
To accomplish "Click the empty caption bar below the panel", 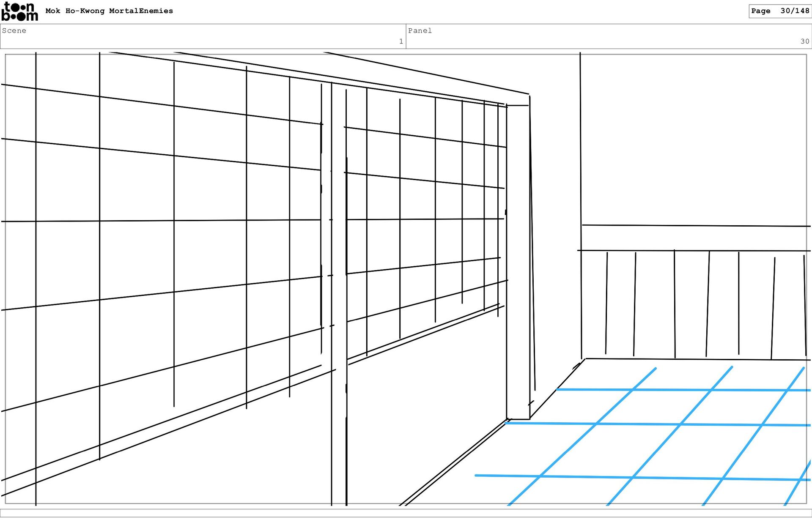I will pos(406,513).
